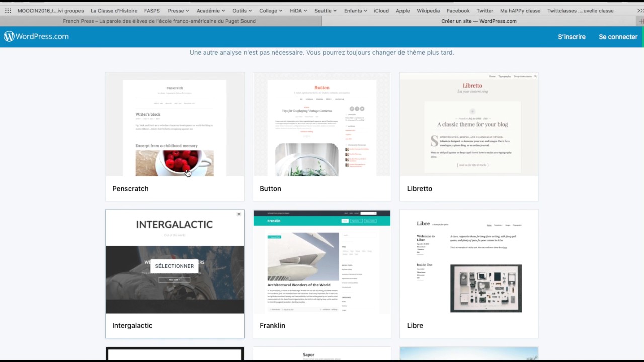Open the Facebook bookmark

tap(458, 11)
